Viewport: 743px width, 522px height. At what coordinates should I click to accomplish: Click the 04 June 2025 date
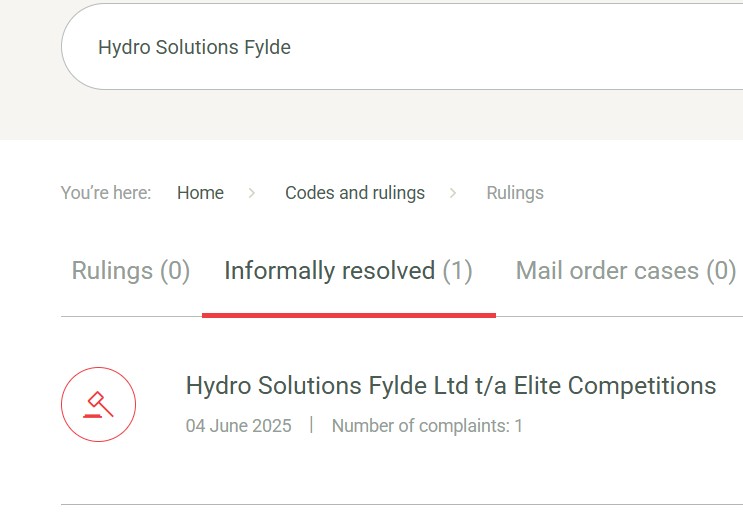[x=239, y=426]
